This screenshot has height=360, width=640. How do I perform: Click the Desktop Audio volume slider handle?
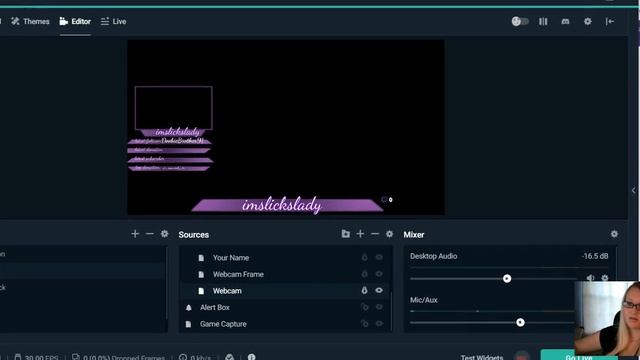tap(507, 279)
